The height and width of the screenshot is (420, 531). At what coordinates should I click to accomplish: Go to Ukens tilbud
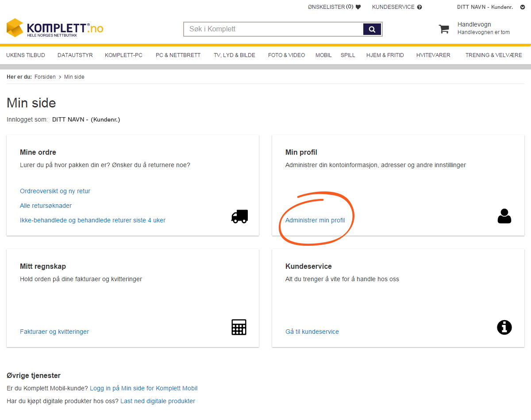26,55
